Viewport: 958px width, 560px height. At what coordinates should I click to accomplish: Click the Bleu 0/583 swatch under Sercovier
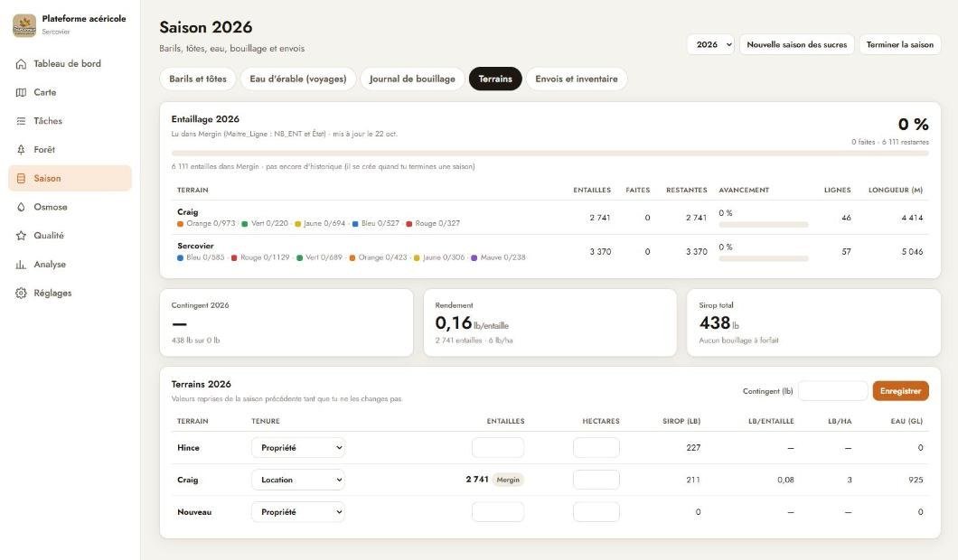pos(180,258)
